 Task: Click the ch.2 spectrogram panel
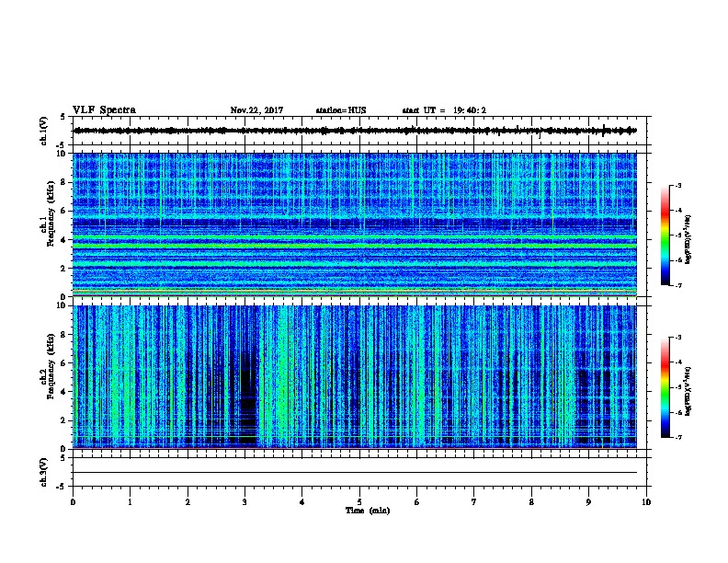[x=355, y=377]
